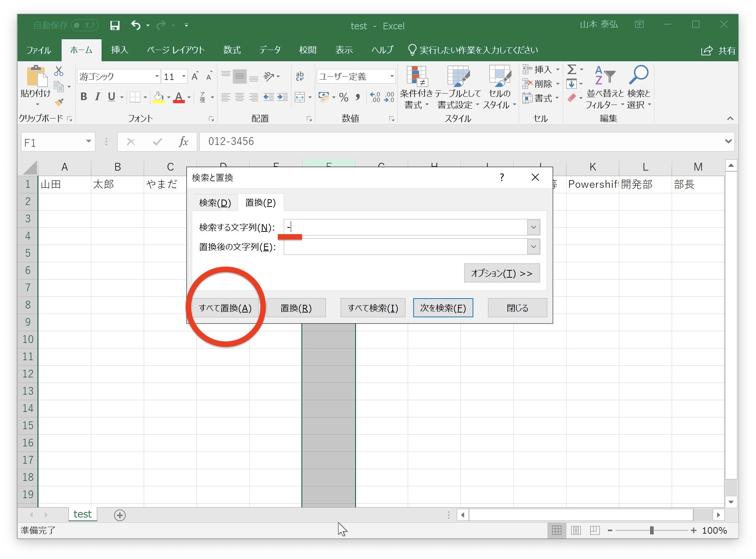Click the すべて置換(A) button
This screenshot has width=756, height=559.
pyautogui.click(x=225, y=308)
